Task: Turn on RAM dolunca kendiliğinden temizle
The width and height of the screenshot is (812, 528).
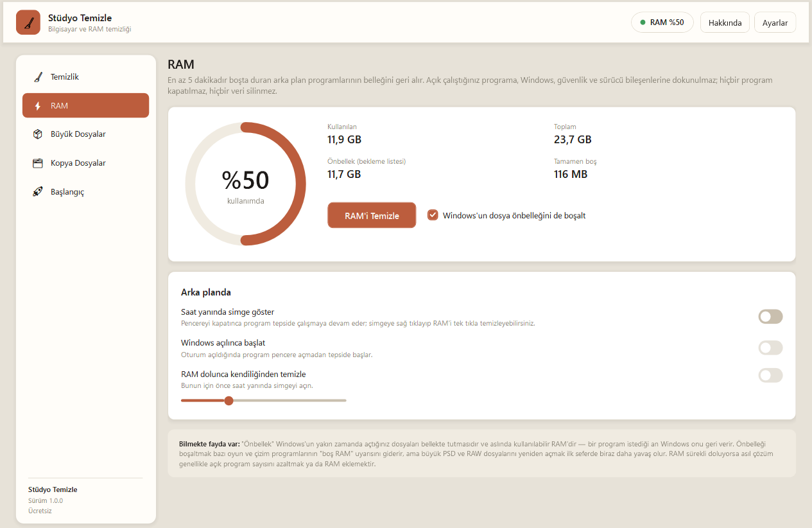Action: coord(770,375)
